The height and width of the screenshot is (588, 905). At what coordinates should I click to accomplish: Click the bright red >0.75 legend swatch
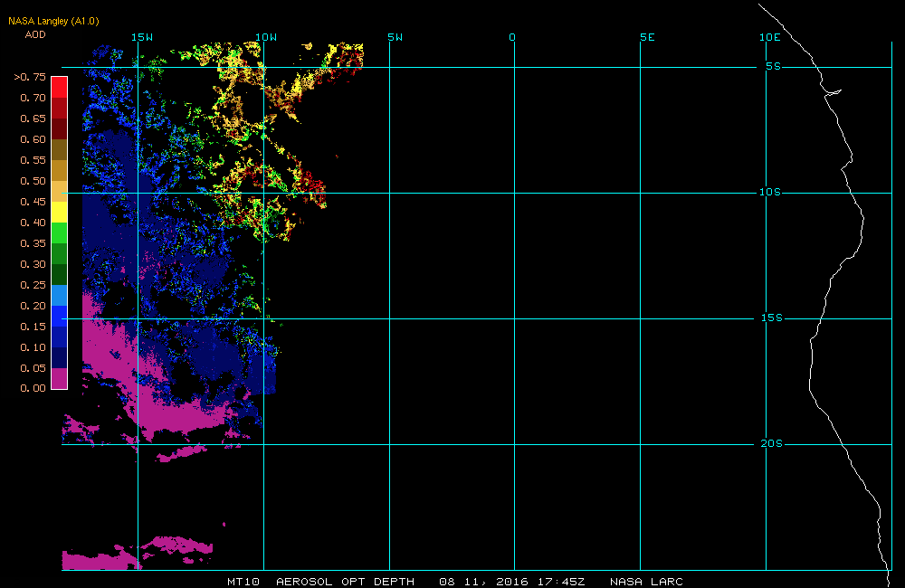(x=60, y=87)
